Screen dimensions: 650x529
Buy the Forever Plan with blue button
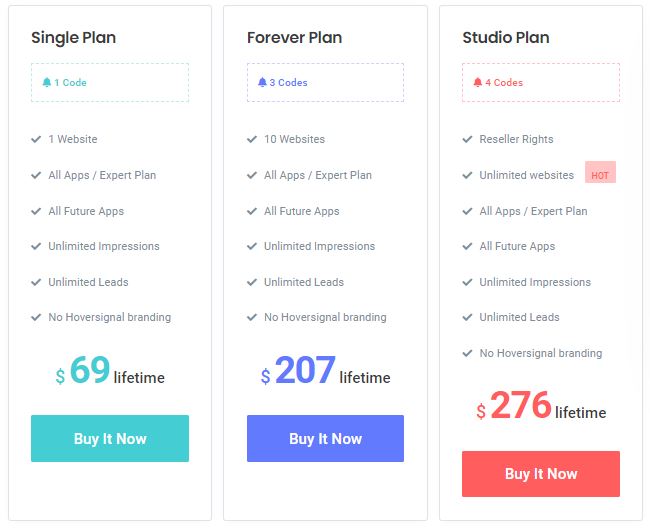point(325,438)
